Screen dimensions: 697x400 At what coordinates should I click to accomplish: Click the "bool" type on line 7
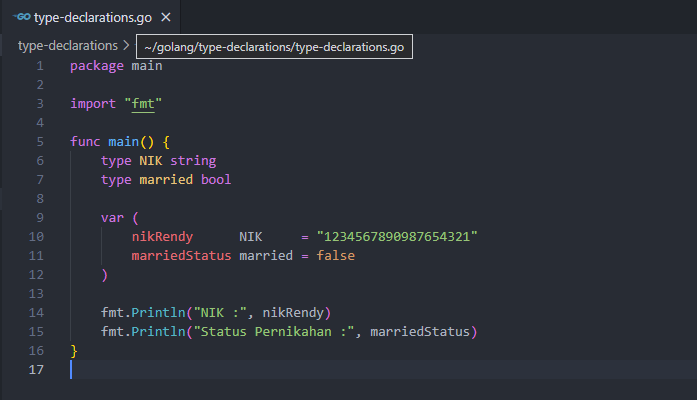point(216,180)
